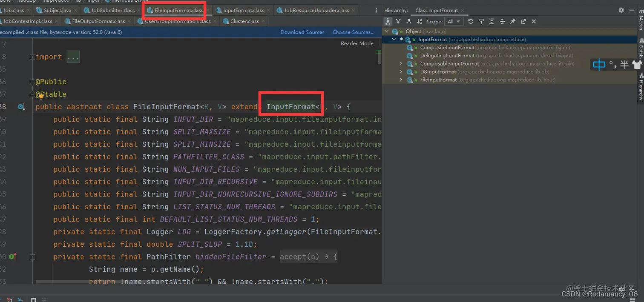Toggle IME punctuation mode
This screenshot has height=302, width=644.
coord(612,65)
